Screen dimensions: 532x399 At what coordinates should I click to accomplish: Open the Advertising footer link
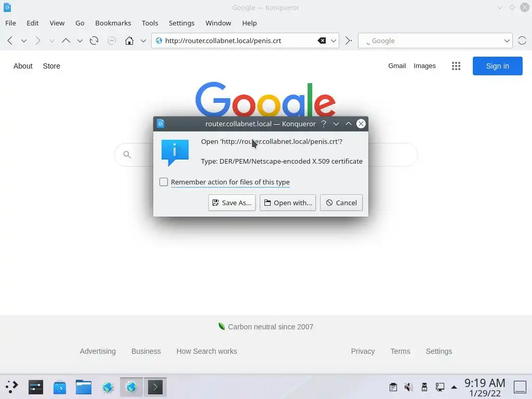click(98, 351)
